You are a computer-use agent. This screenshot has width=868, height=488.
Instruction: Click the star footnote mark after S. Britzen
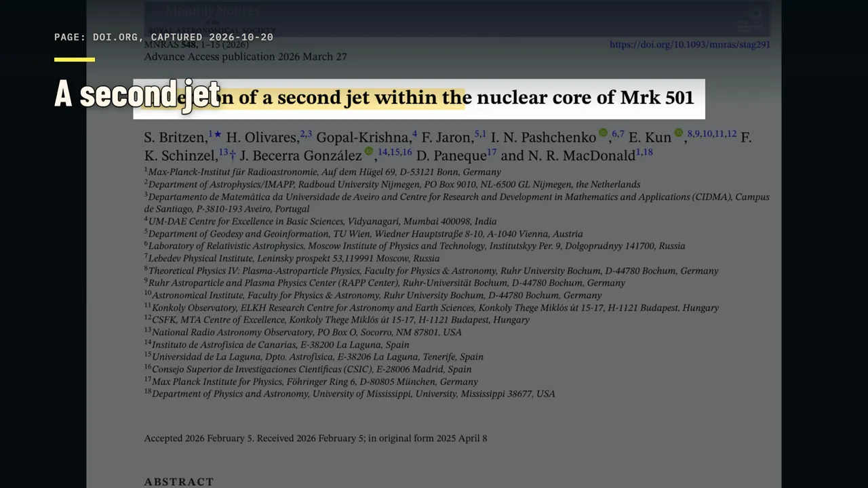coord(218,134)
